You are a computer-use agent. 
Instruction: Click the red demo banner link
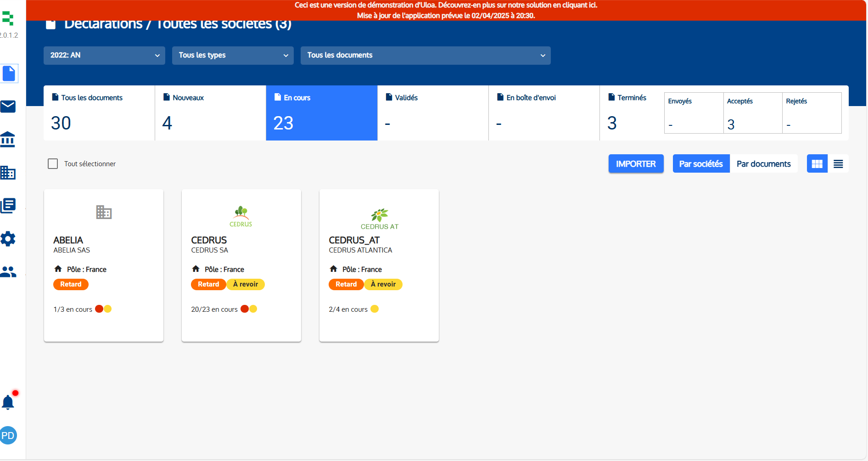click(x=446, y=6)
